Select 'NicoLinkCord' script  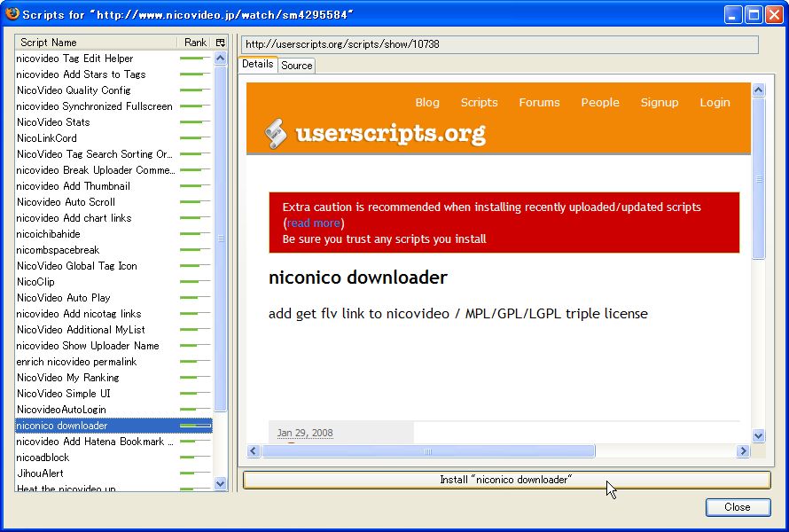click(113, 138)
